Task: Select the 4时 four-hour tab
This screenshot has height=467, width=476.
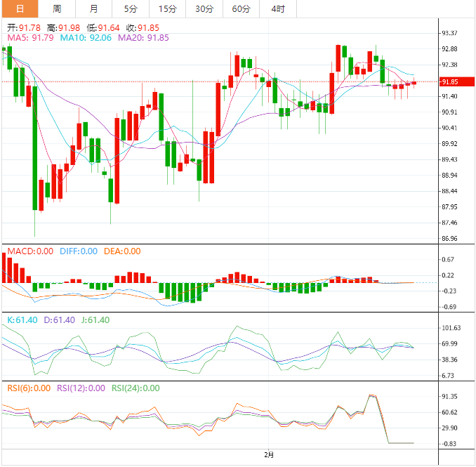Action: (x=277, y=9)
